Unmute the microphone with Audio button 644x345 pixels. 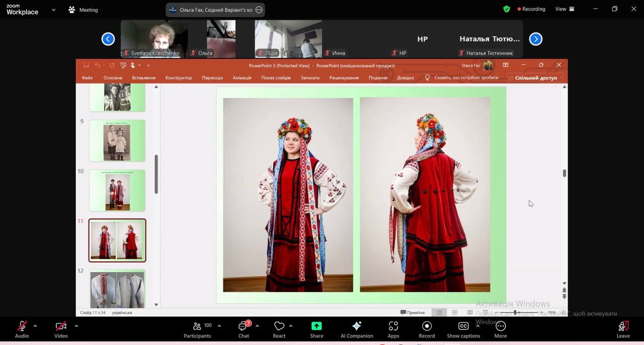pyautogui.click(x=22, y=329)
